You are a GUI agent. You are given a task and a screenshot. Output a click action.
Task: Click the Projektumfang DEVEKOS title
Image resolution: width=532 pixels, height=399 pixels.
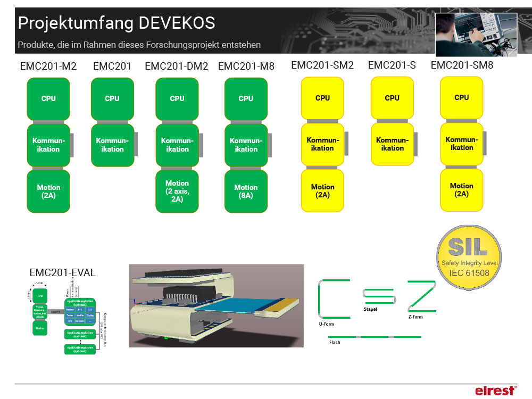tap(117, 23)
